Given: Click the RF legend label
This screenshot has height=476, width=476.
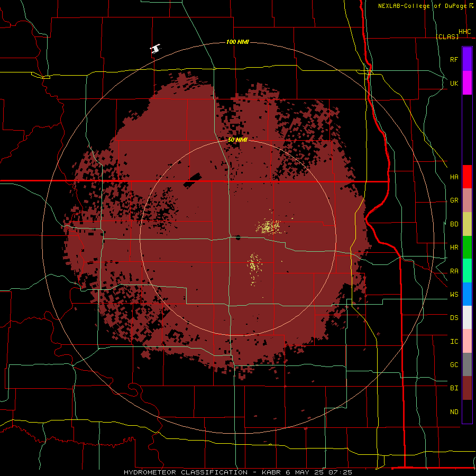Looking at the screenshot, I should click(x=454, y=59).
